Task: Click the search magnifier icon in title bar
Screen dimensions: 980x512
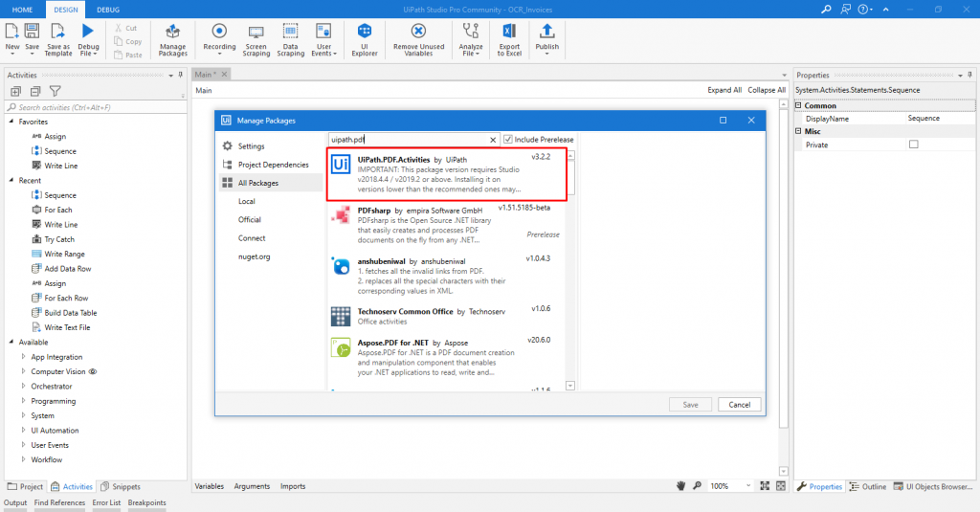Action: coord(826,10)
